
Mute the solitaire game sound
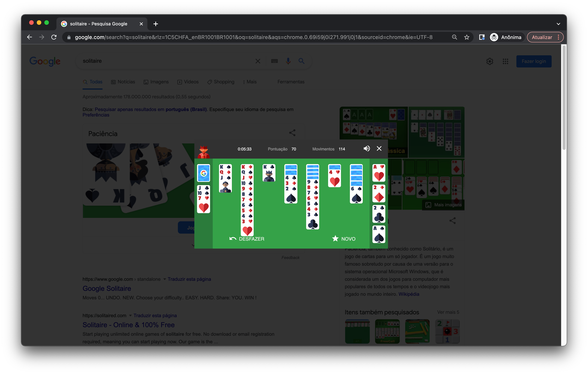pyautogui.click(x=367, y=149)
